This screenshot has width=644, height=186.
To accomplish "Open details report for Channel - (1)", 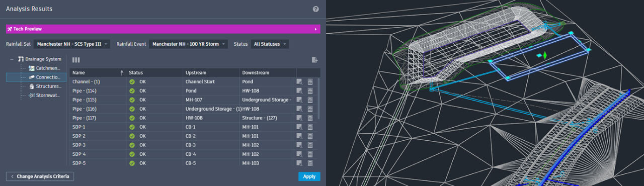I will pyautogui.click(x=310, y=81).
